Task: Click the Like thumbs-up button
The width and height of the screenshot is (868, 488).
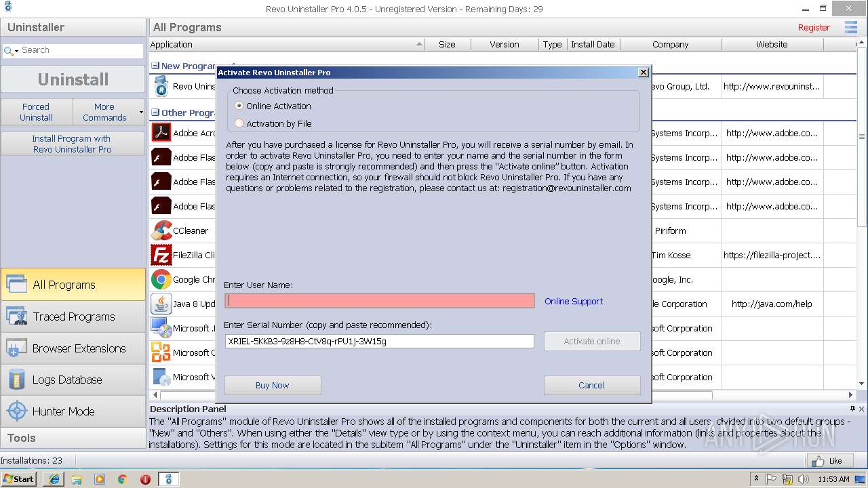Action: [x=829, y=461]
